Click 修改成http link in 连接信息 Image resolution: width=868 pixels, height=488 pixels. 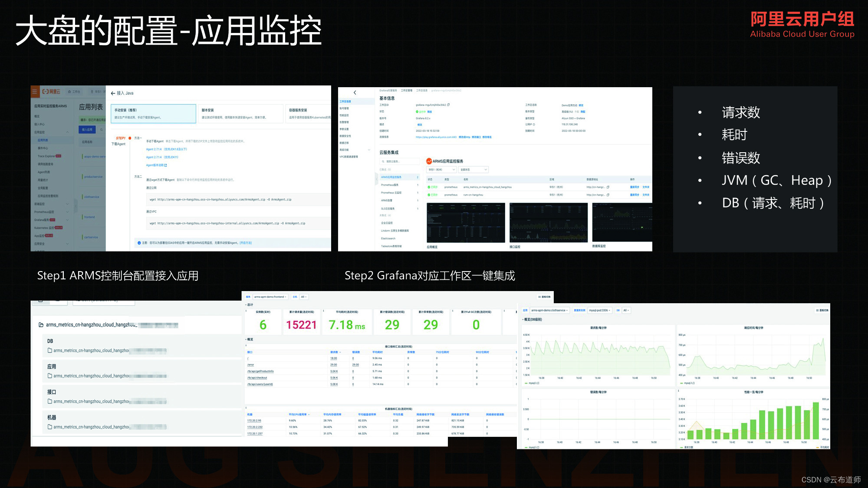pyautogui.click(x=464, y=137)
